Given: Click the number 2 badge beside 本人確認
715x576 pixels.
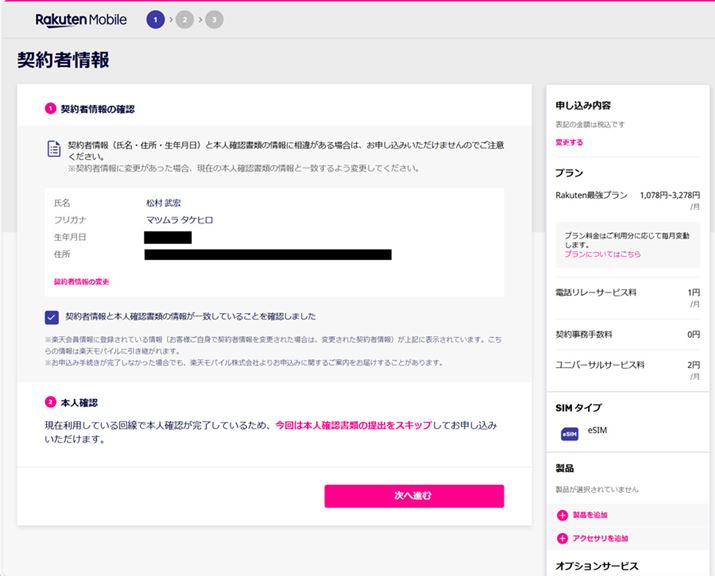Looking at the screenshot, I should [50, 402].
